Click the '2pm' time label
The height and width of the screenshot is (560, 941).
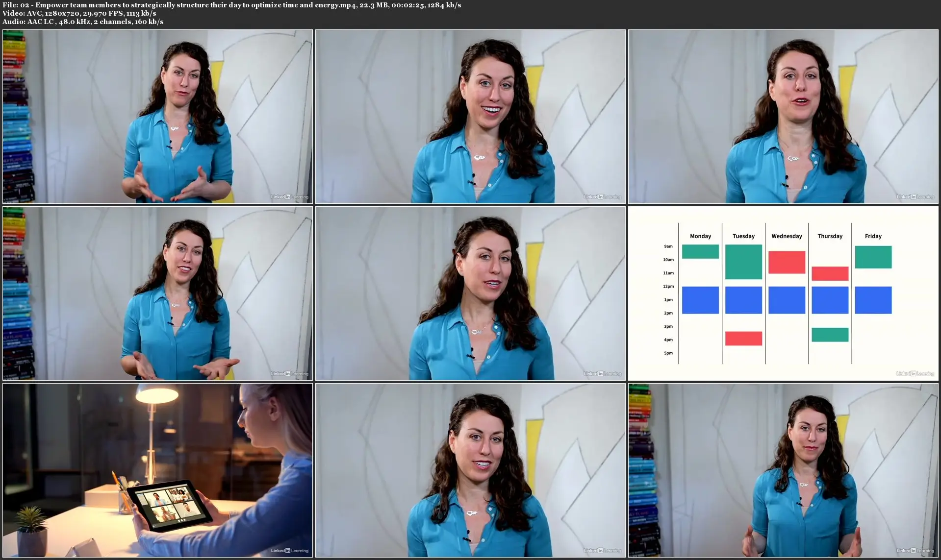click(x=668, y=313)
